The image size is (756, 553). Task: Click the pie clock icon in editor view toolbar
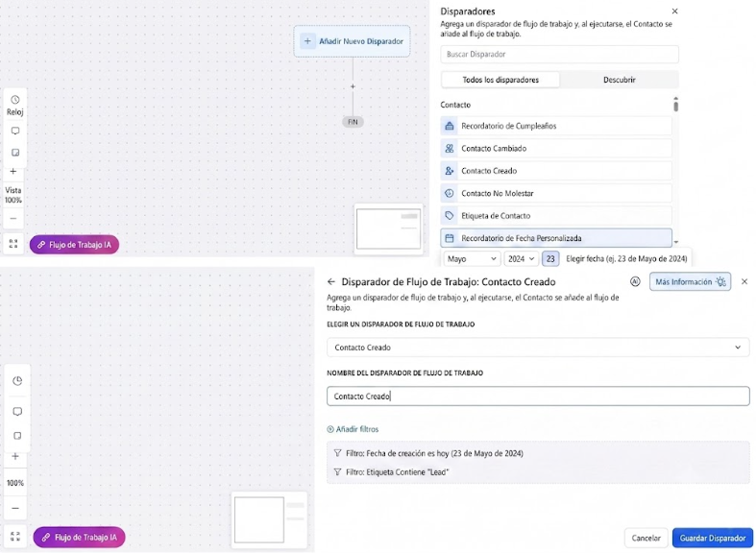coord(17,380)
